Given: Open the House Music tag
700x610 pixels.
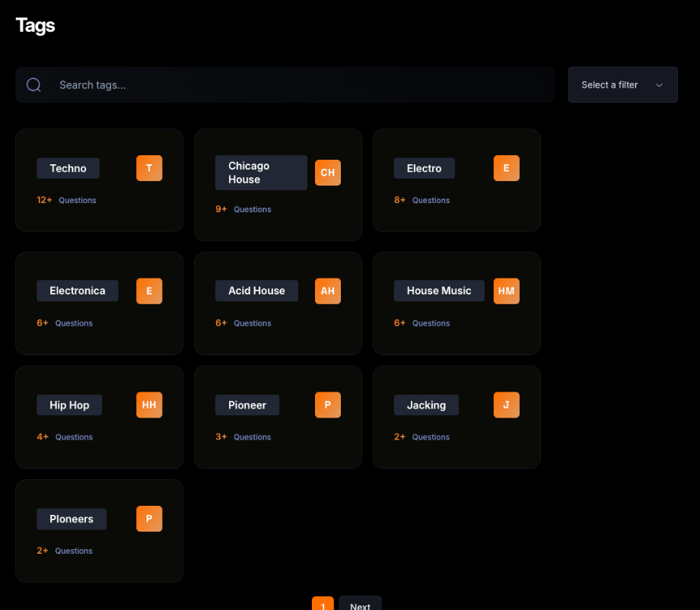Looking at the screenshot, I should tap(439, 291).
